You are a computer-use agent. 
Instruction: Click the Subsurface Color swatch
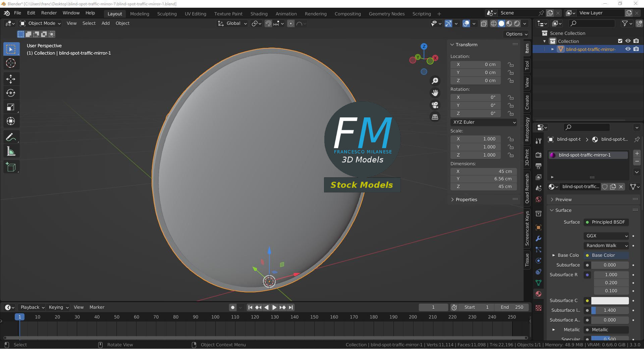610,301
